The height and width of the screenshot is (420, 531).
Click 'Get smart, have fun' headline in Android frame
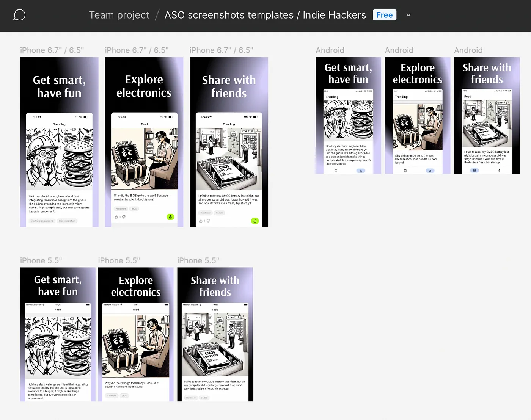[348, 74]
